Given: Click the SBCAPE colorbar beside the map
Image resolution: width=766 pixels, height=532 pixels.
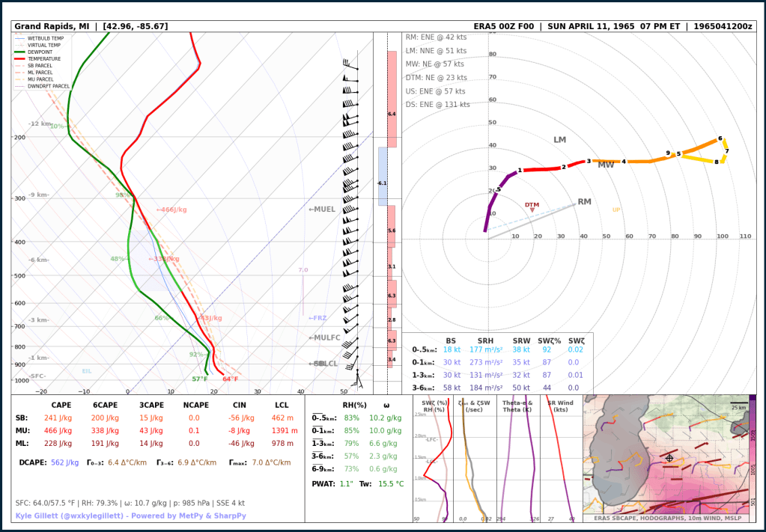Looking at the screenshot, I should coord(752,453).
